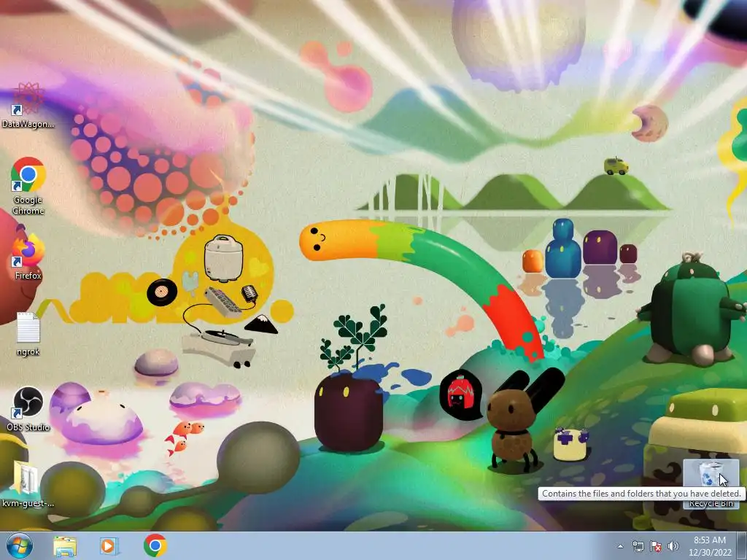Click the 'DataWagon...' icon label
The height and width of the screenshot is (560, 747).
click(x=28, y=124)
